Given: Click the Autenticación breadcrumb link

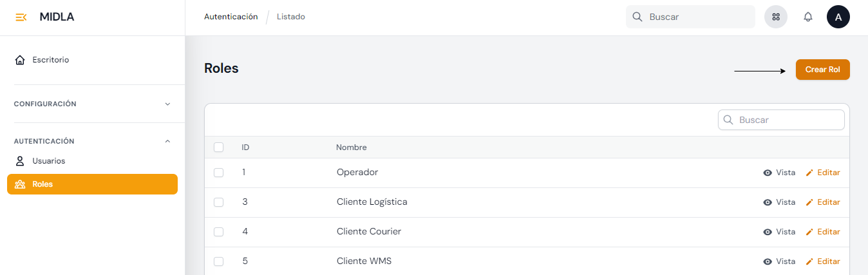Looking at the screenshot, I should (x=231, y=17).
